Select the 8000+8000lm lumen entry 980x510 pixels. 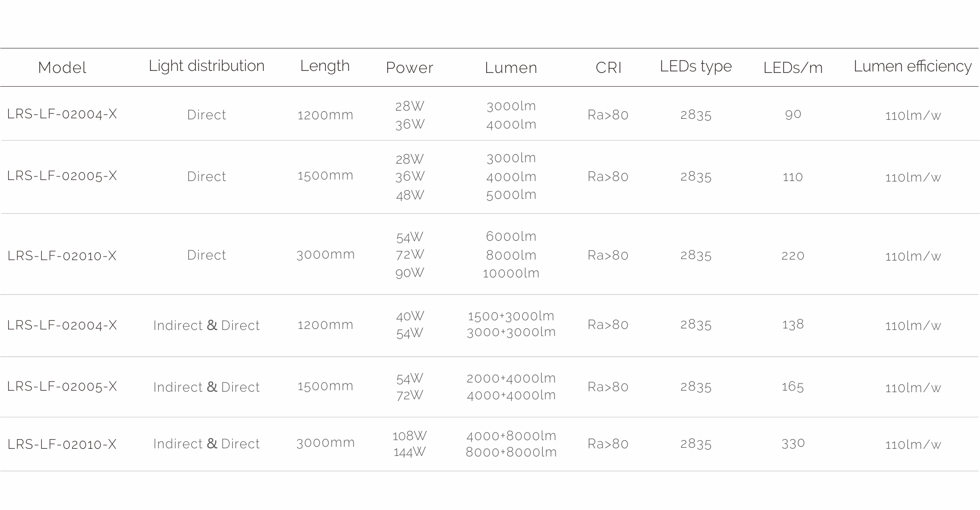[x=511, y=452]
